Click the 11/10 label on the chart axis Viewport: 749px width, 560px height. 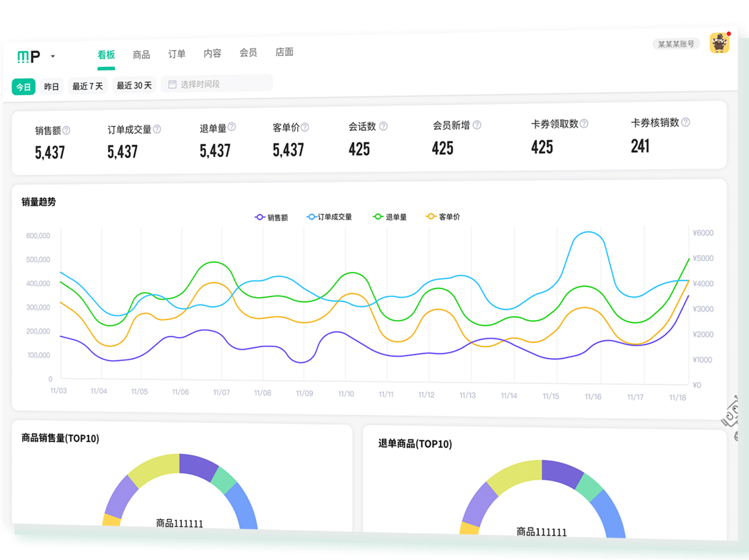point(346,394)
